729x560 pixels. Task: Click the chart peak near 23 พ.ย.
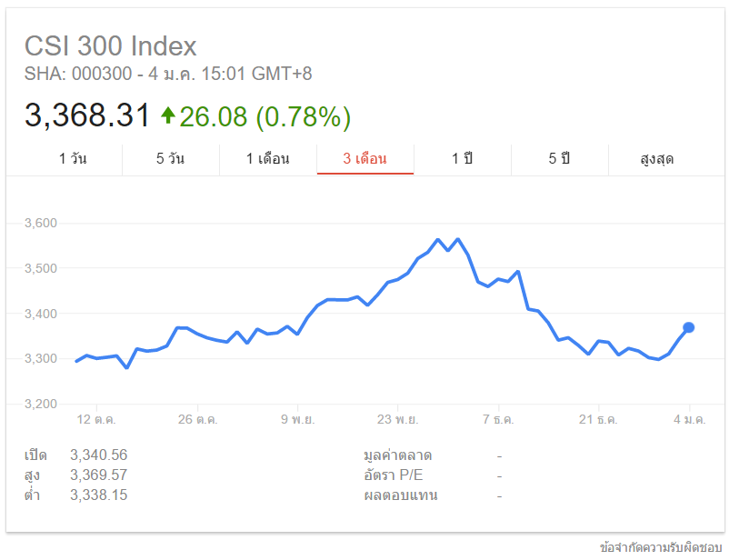pos(438,240)
